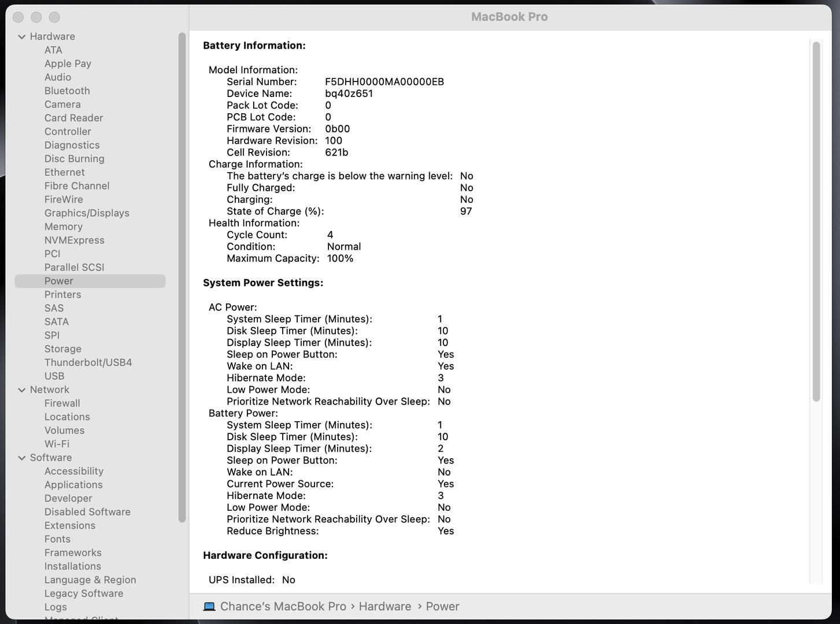Open Locations under Network
Viewport: 840px width, 624px height.
(x=67, y=417)
